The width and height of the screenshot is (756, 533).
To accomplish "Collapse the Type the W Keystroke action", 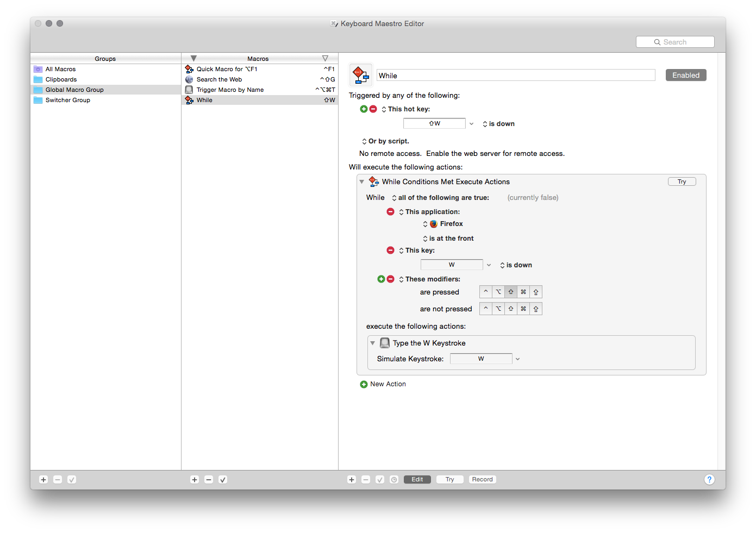I will [x=372, y=343].
